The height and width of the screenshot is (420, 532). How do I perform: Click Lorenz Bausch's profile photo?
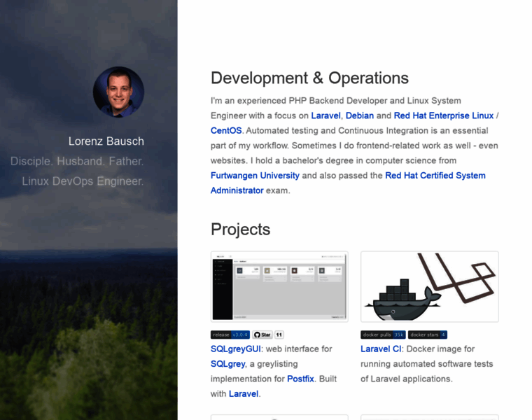tap(118, 92)
